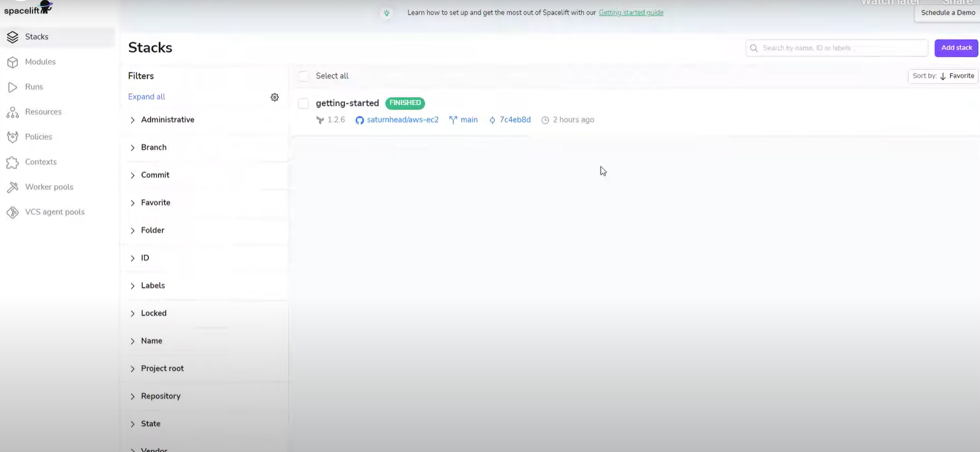
Task: Tick the getting-started stack checkbox
Action: 304,103
